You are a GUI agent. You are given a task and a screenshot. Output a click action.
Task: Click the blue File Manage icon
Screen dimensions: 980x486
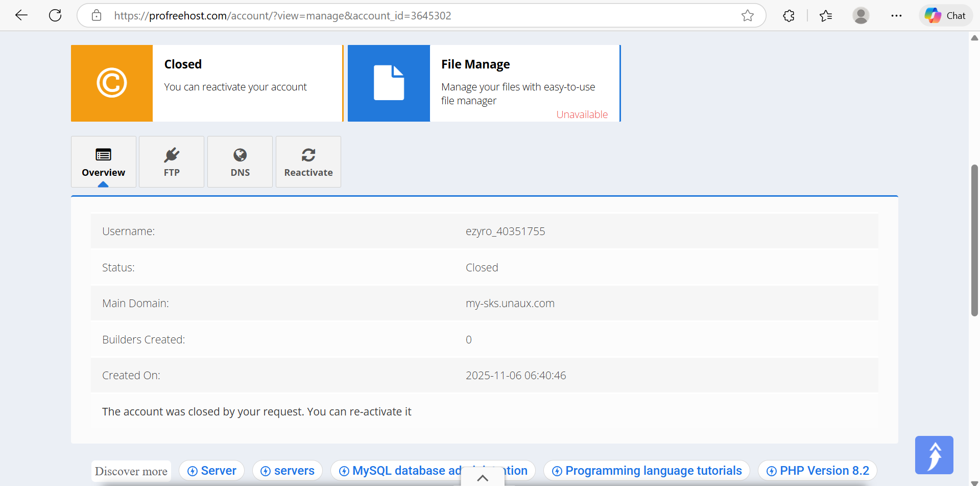(389, 83)
